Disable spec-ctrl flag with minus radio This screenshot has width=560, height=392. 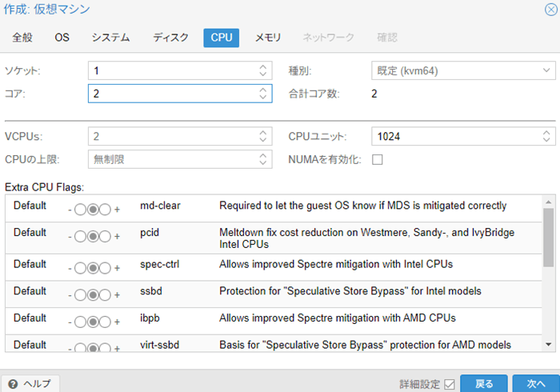(x=80, y=268)
